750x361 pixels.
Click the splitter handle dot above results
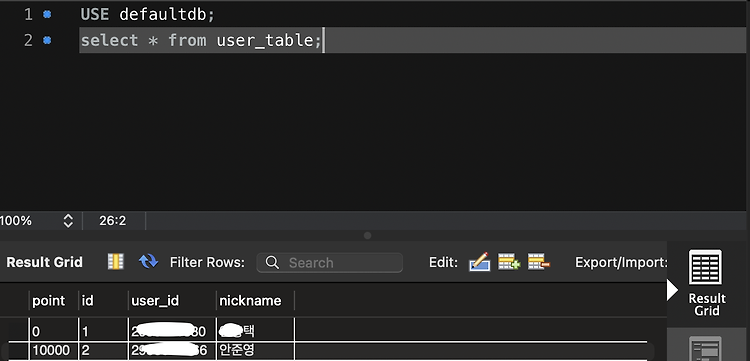coord(367,235)
